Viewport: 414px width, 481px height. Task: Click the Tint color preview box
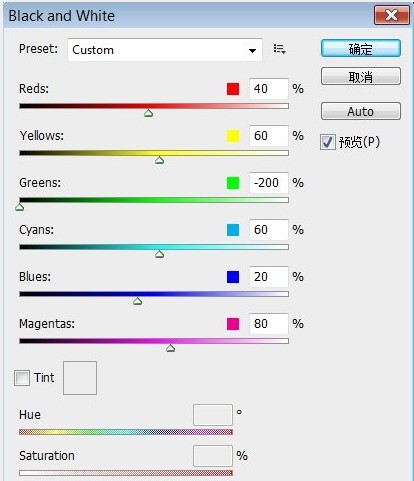click(80, 378)
